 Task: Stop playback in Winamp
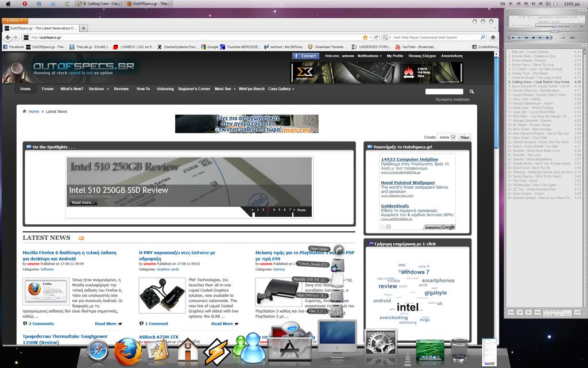[x=533, y=38]
